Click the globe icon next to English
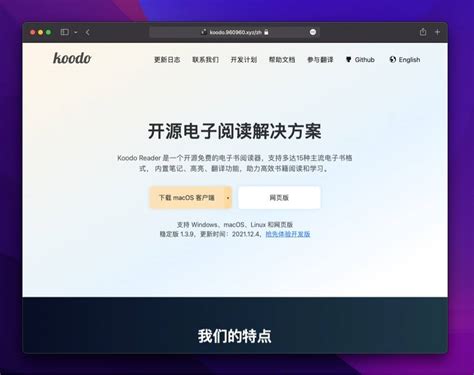The width and height of the screenshot is (474, 375). 393,60
